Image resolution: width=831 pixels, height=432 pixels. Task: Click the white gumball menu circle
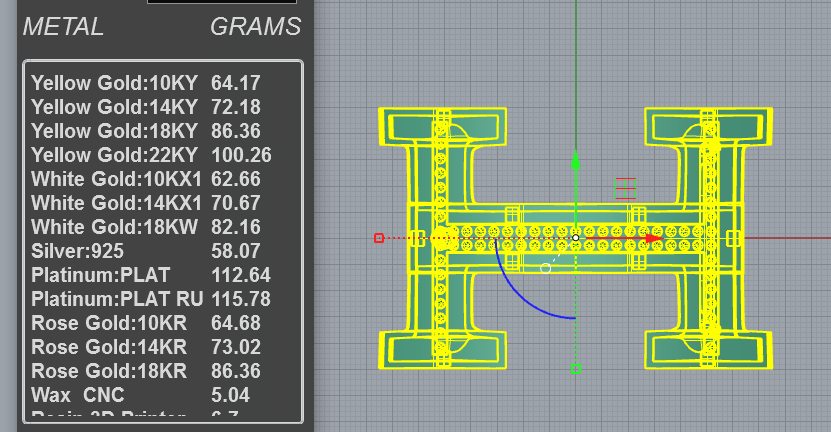pos(545,268)
